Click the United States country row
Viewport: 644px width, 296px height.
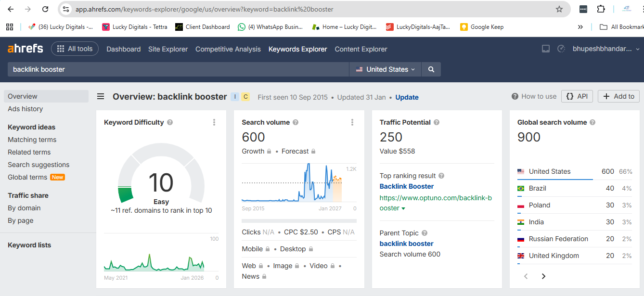(x=575, y=171)
